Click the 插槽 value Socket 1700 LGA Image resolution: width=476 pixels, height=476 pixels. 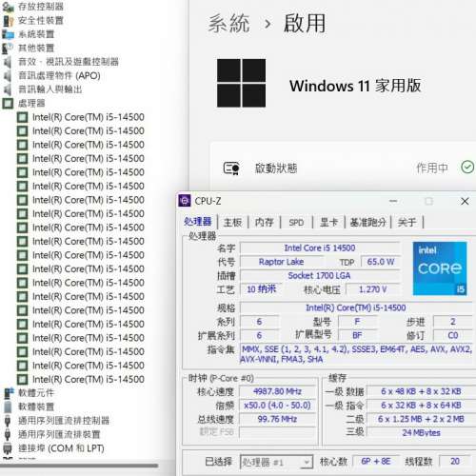coord(320,275)
